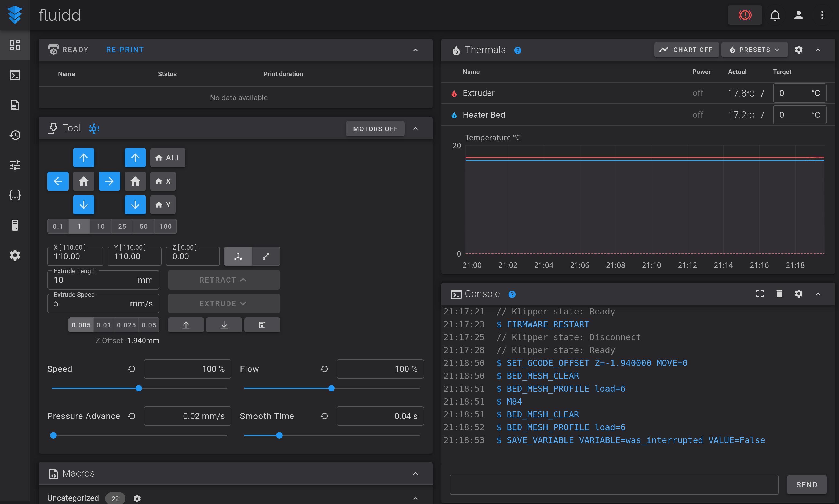Home the X axis
This screenshot has width=839, height=504.
(163, 181)
